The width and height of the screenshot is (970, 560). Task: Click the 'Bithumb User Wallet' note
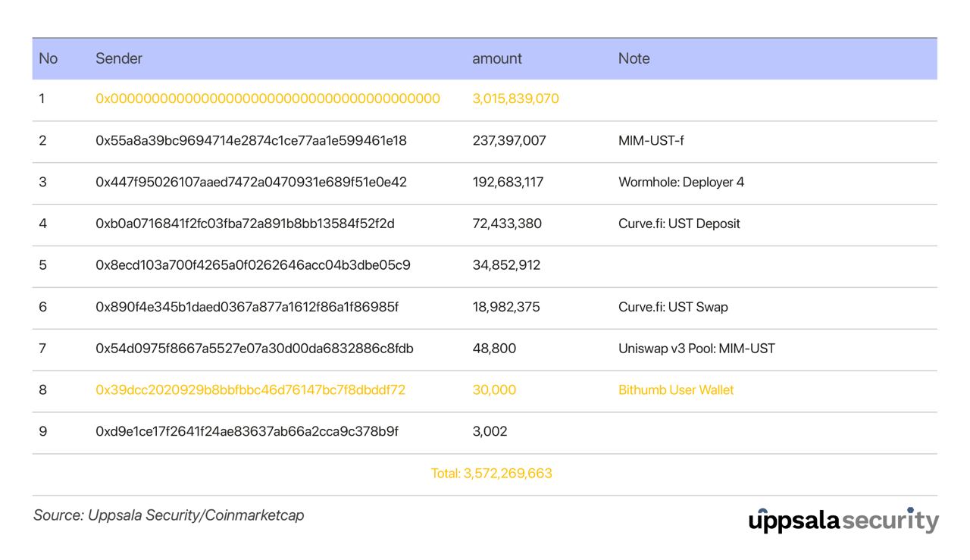(x=676, y=389)
